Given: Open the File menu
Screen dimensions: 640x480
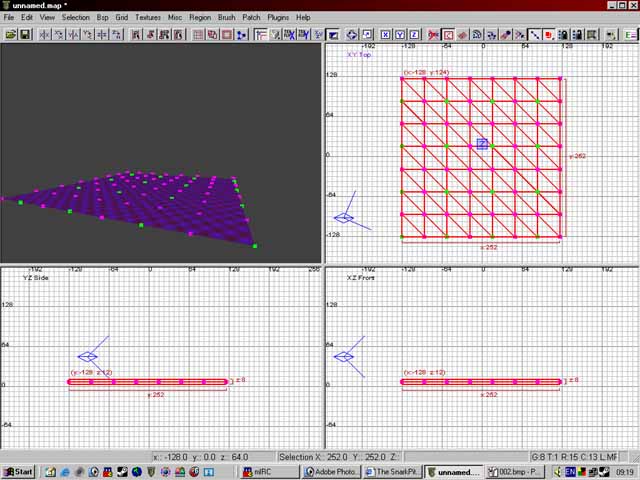Looking at the screenshot, I should point(10,17).
